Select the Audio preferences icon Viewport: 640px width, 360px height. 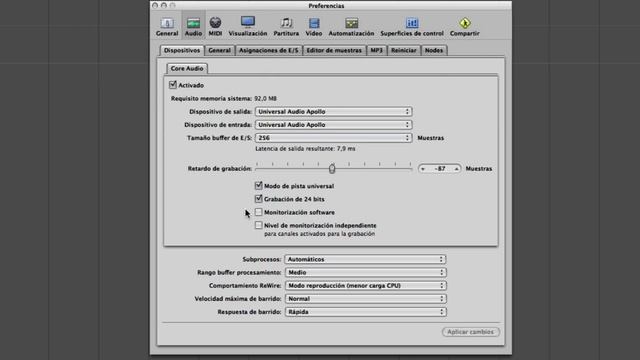[193, 27]
